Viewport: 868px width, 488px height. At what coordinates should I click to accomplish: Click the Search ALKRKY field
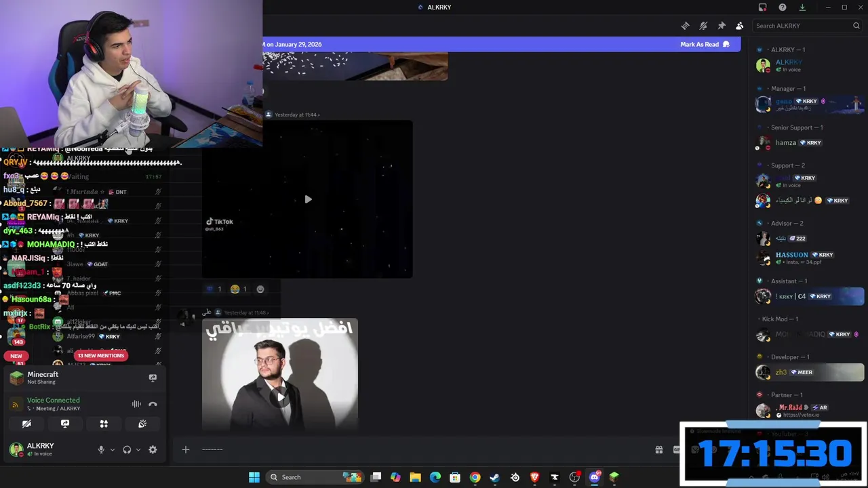pyautogui.click(x=807, y=26)
